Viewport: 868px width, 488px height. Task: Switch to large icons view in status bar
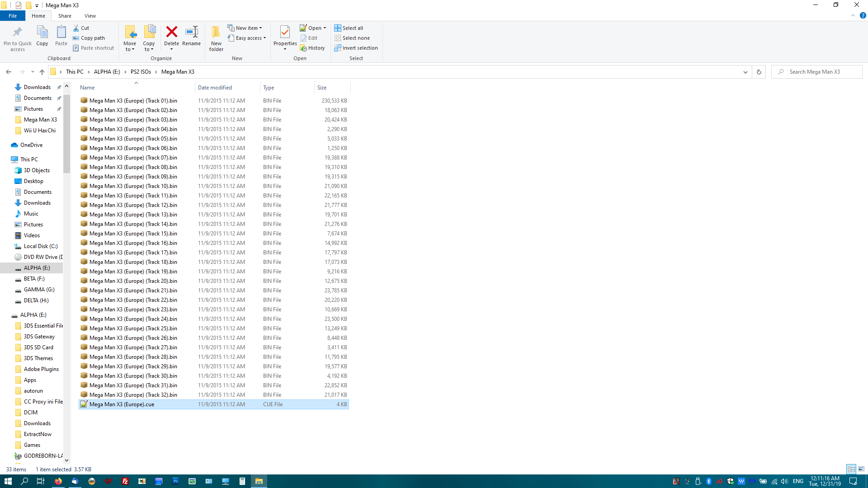(861, 469)
